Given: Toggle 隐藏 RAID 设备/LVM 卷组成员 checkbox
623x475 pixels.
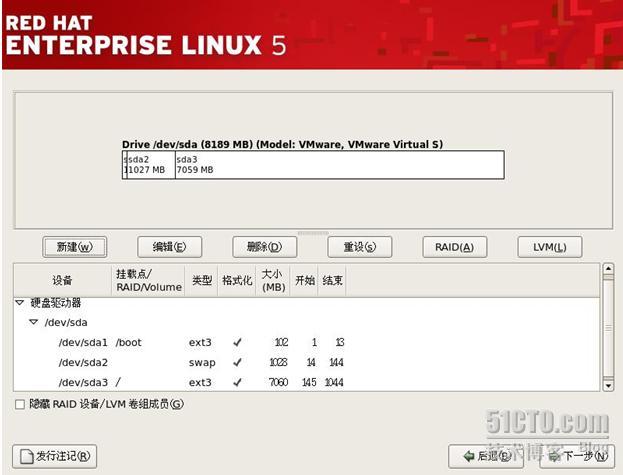Looking at the screenshot, I should point(20,404).
